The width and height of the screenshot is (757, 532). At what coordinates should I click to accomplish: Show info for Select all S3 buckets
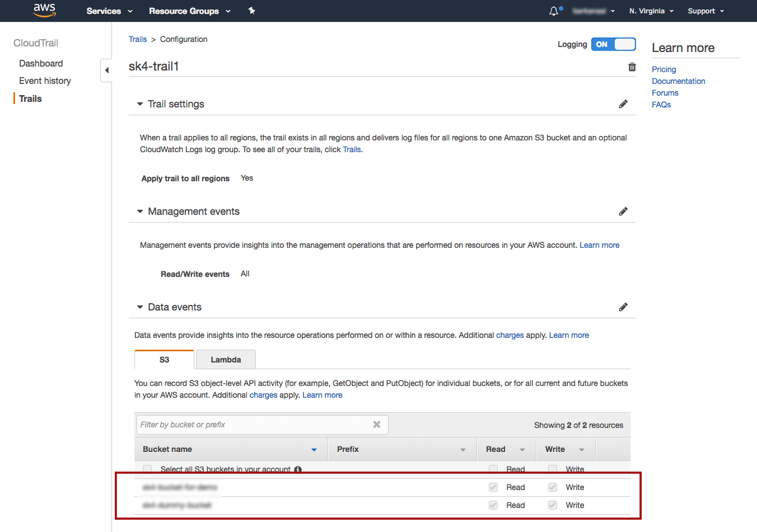[x=298, y=469]
